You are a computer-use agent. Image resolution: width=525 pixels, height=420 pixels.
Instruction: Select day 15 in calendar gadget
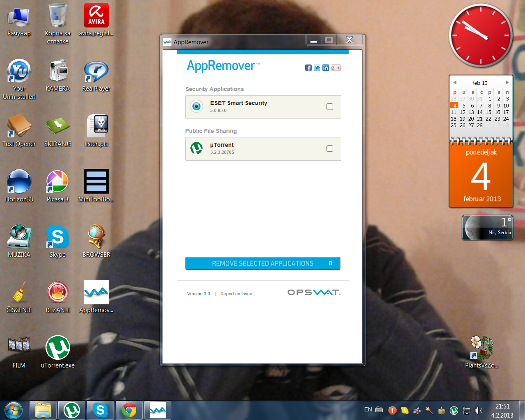tap(488, 112)
